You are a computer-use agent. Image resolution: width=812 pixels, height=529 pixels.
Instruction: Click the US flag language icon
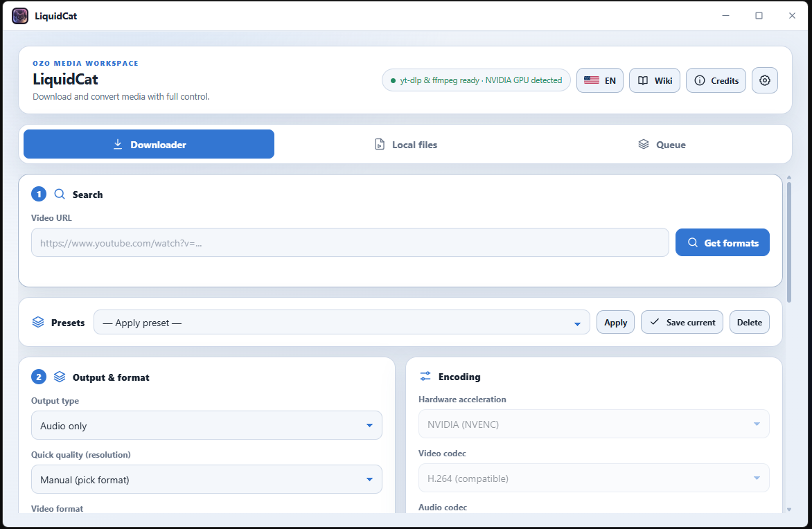(x=592, y=80)
